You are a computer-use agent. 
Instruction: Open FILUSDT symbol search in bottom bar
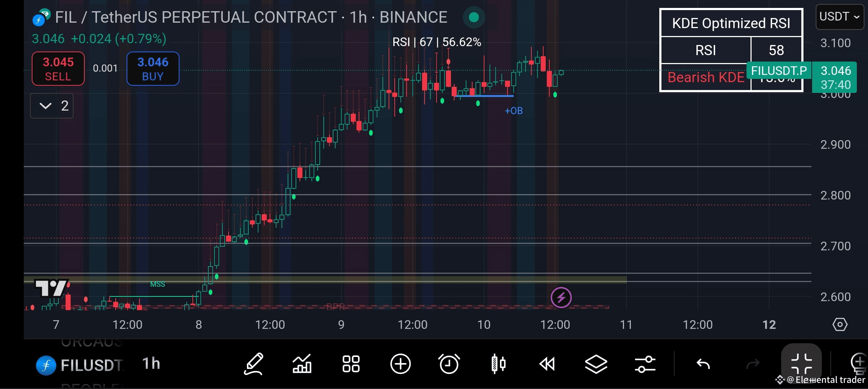pos(92,365)
